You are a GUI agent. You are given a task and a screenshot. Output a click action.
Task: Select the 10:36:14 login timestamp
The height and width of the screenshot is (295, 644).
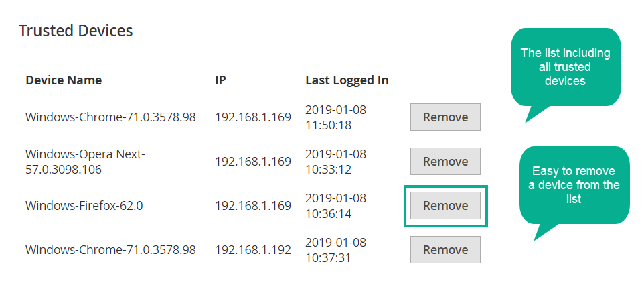tap(335, 206)
